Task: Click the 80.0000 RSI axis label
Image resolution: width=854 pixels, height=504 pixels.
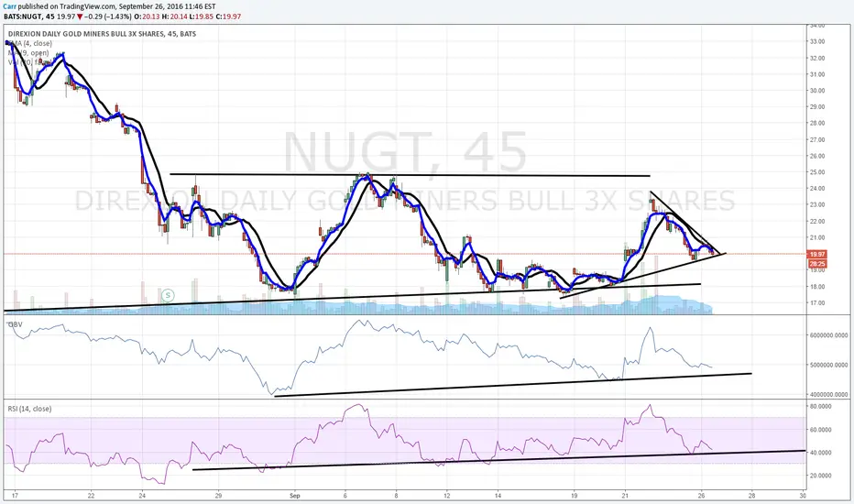Action: (820, 407)
